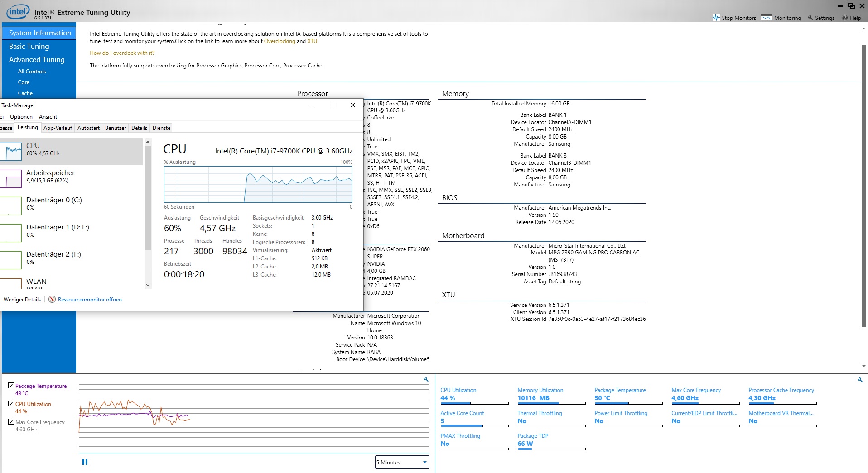Click the Memory Utilization 10116 MB monitor tile
868x473 pixels.
tap(551, 396)
